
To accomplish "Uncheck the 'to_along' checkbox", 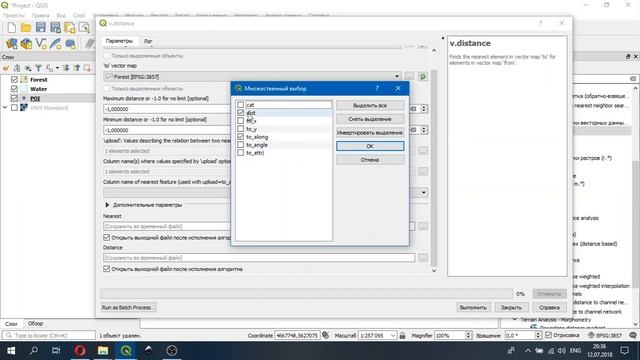I will click(240, 137).
